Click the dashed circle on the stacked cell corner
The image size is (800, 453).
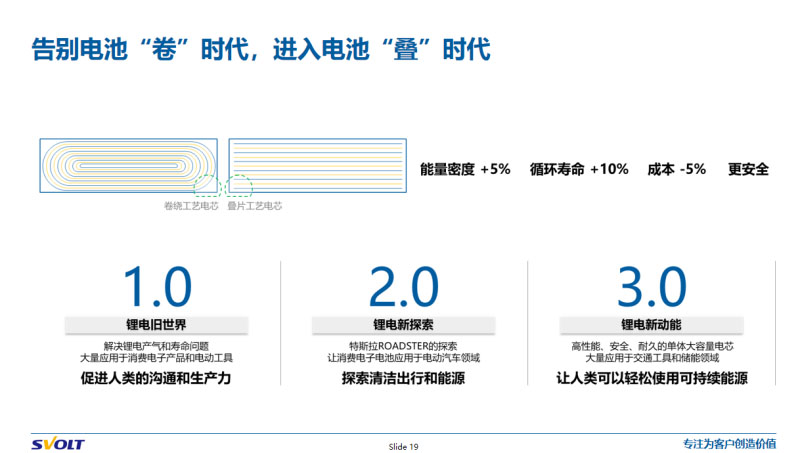(240, 185)
